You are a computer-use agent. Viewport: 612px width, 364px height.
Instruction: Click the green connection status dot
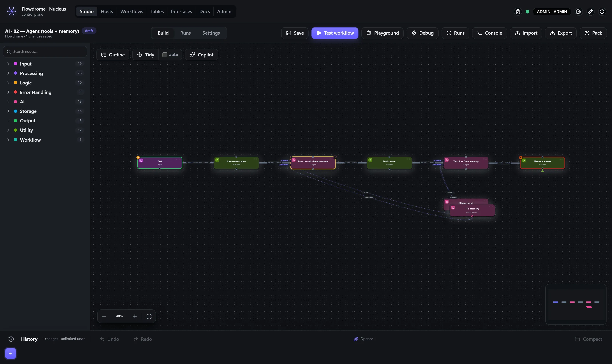point(527,11)
